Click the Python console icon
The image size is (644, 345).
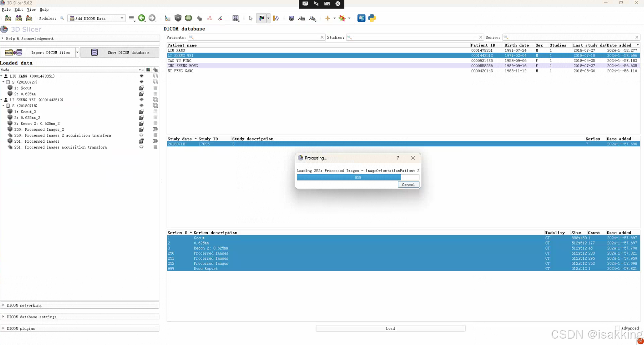pos(372,18)
